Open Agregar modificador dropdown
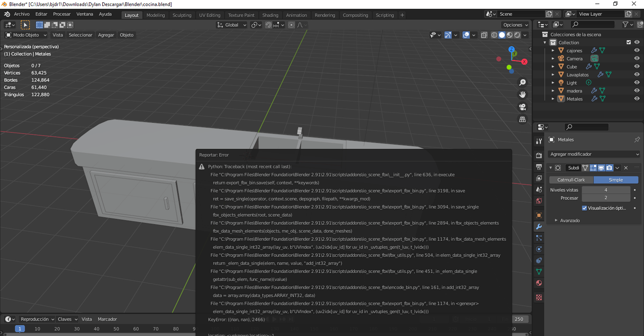Image resolution: width=644 pixels, height=336 pixels. 594,154
